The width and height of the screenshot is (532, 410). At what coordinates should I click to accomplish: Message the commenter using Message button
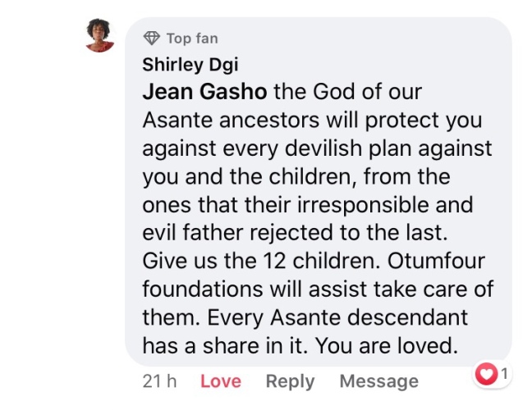coord(379,381)
